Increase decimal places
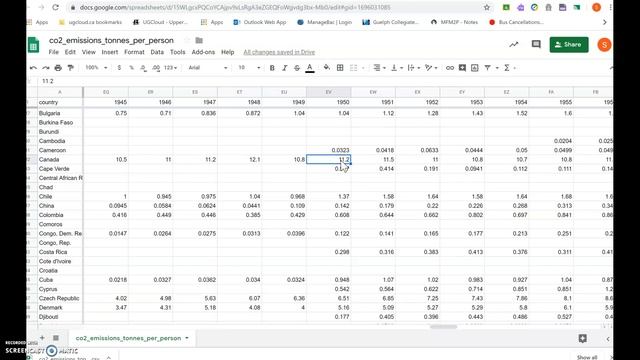 coord(156,68)
